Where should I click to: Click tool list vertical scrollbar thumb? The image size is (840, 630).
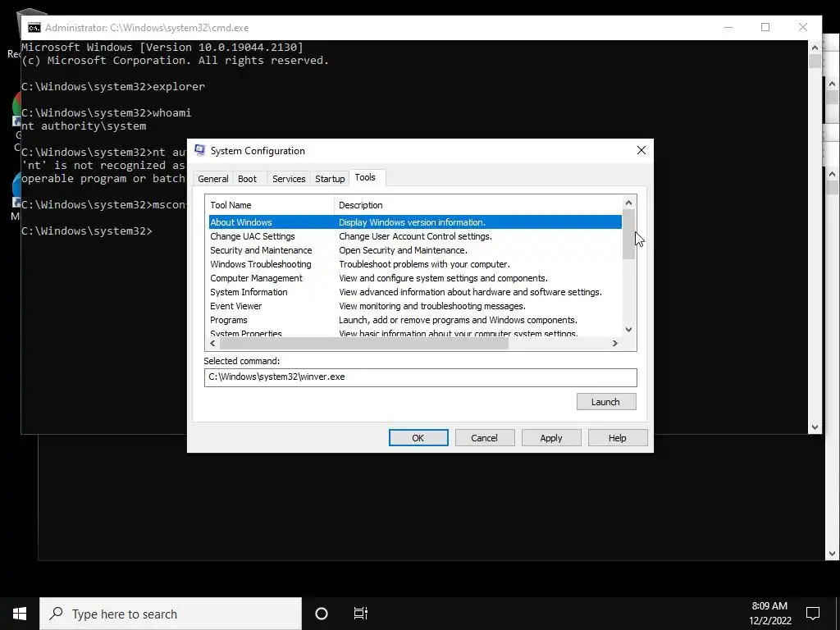[629, 235]
